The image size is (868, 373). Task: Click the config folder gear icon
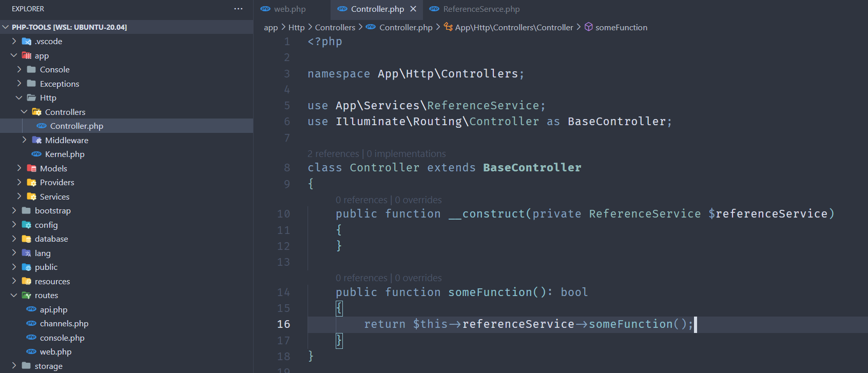(x=27, y=225)
